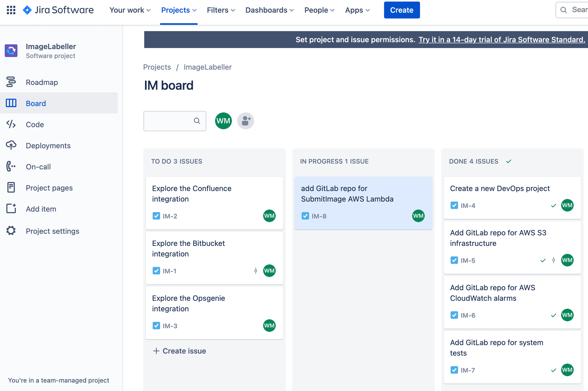
Task: Click the Deployments icon in sidebar
Action: tap(10, 145)
